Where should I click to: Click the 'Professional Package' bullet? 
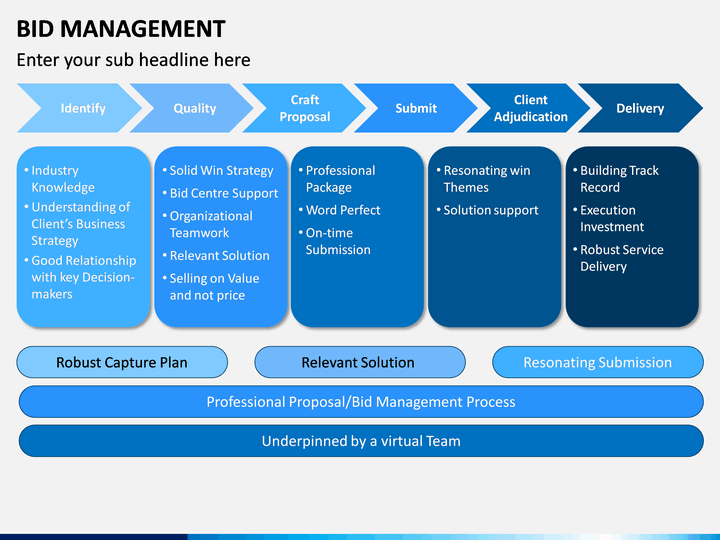[337, 179]
